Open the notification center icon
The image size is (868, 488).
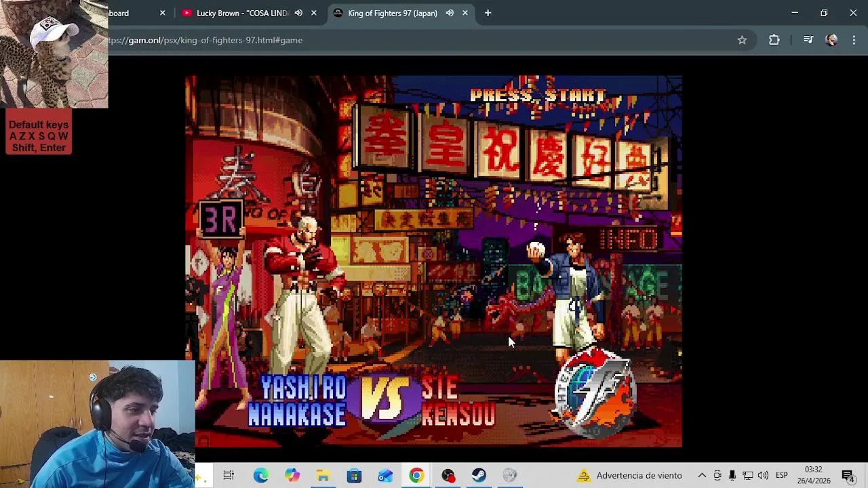pos(847,476)
